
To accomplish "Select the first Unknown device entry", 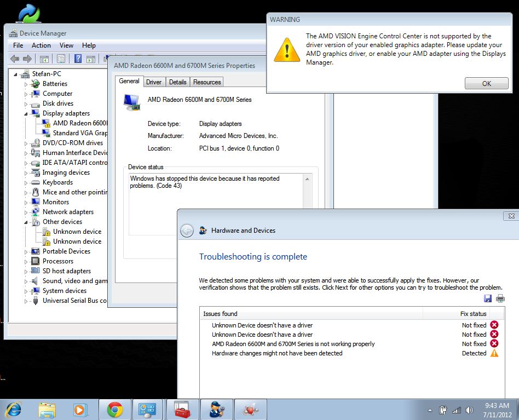I will (x=77, y=232).
